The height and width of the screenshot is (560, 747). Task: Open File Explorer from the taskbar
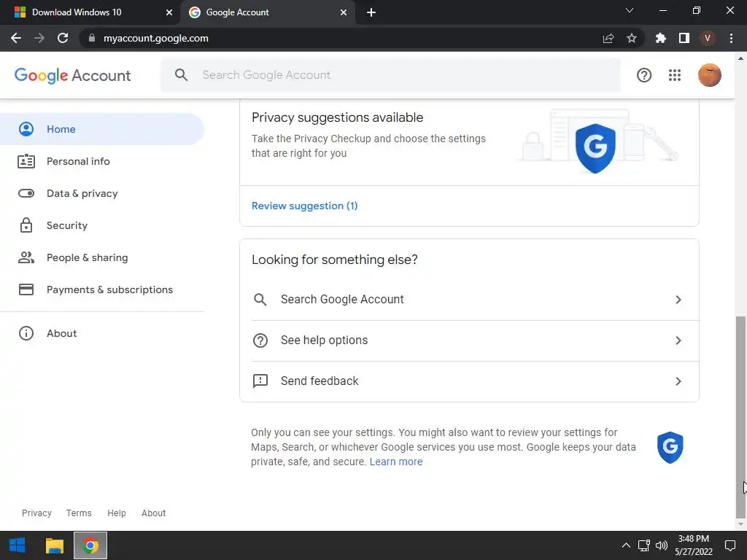pyautogui.click(x=54, y=545)
